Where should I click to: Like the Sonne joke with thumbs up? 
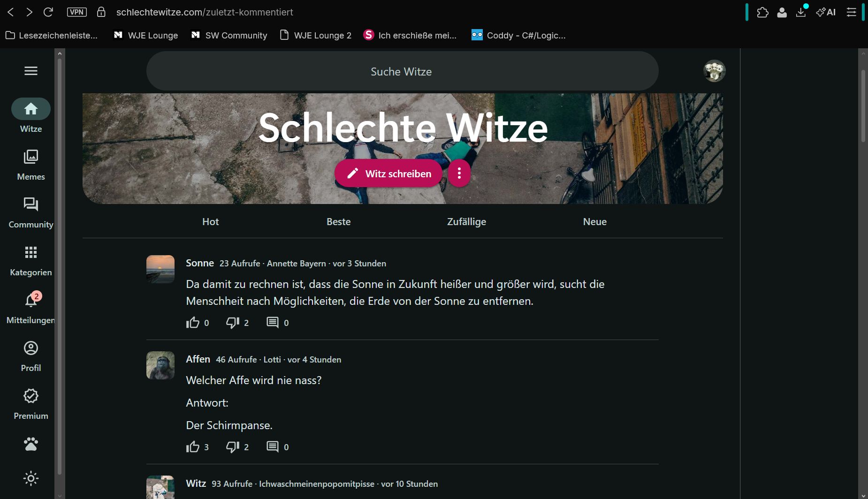(193, 323)
